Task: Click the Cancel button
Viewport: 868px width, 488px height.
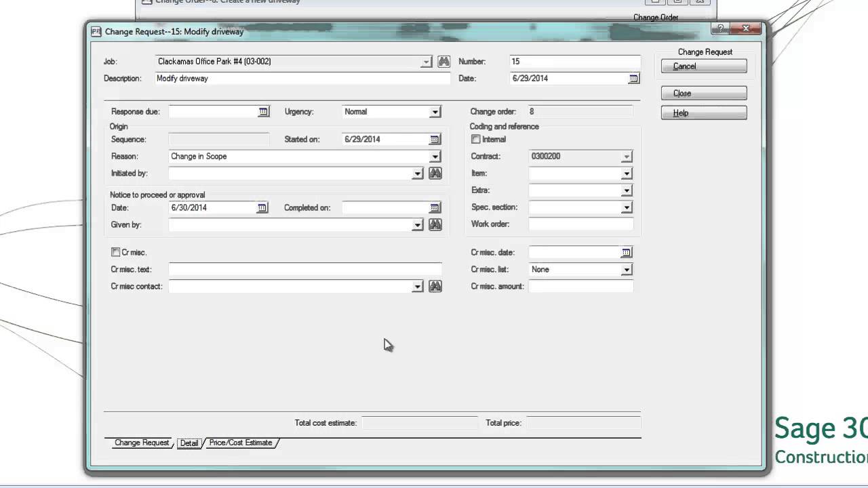Action: [704, 66]
